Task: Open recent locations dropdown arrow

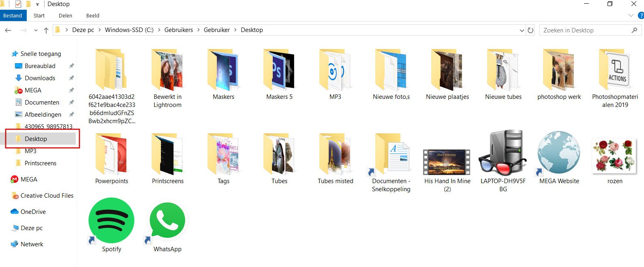Action: pyautogui.click(x=36, y=30)
